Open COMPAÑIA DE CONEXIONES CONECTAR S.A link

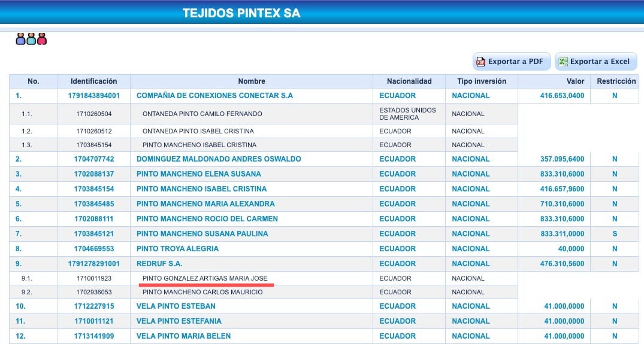tap(215, 96)
